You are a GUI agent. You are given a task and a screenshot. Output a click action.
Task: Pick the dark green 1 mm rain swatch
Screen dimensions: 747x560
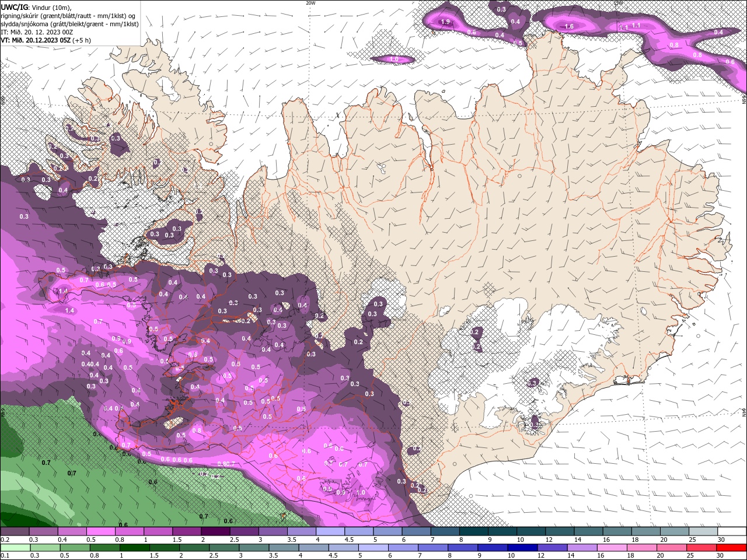(134, 548)
